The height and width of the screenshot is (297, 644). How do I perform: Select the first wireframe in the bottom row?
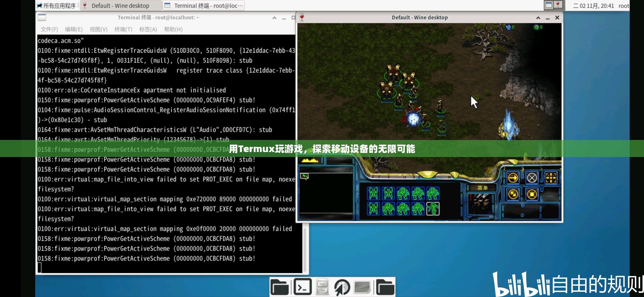[373, 208]
